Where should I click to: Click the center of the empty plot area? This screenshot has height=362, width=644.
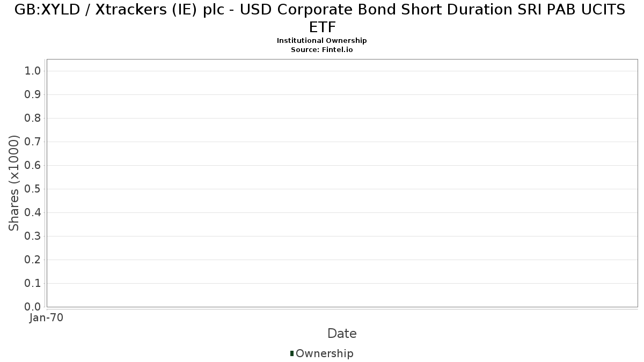coord(342,183)
